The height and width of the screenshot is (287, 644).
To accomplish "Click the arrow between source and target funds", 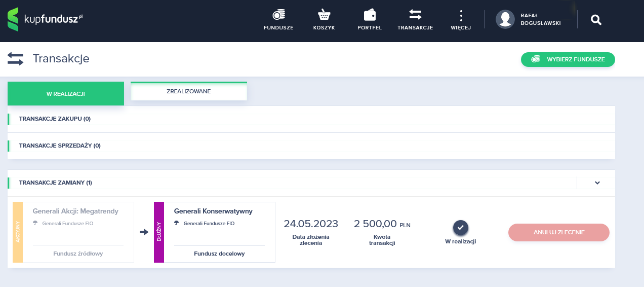I will coord(144,232).
